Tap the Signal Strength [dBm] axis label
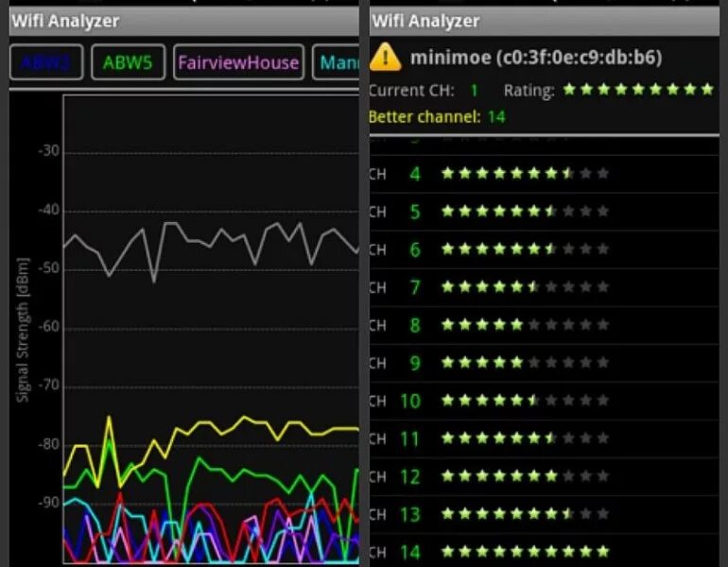Image resolution: width=728 pixels, height=567 pixels. 23,330
